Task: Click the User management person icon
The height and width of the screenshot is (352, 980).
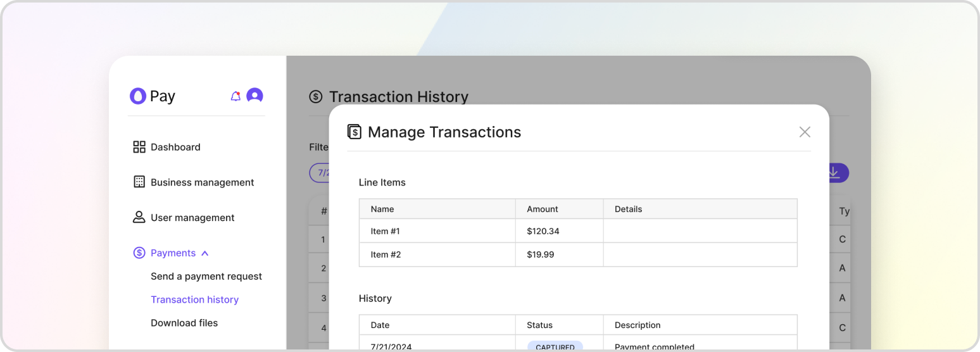Action: [139, 218]
